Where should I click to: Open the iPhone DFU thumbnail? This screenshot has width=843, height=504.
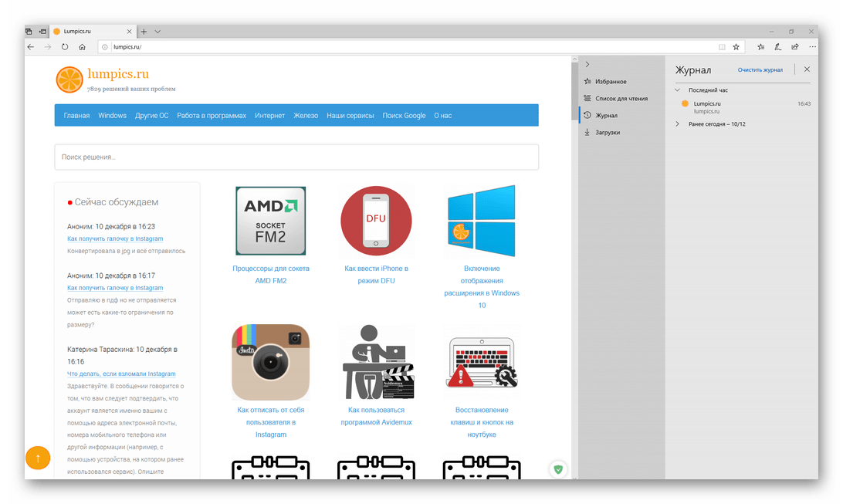coord(376,221)
